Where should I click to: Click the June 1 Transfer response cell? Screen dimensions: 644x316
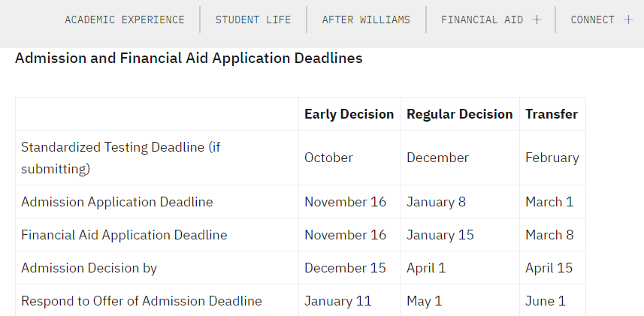tap(545, 301)
